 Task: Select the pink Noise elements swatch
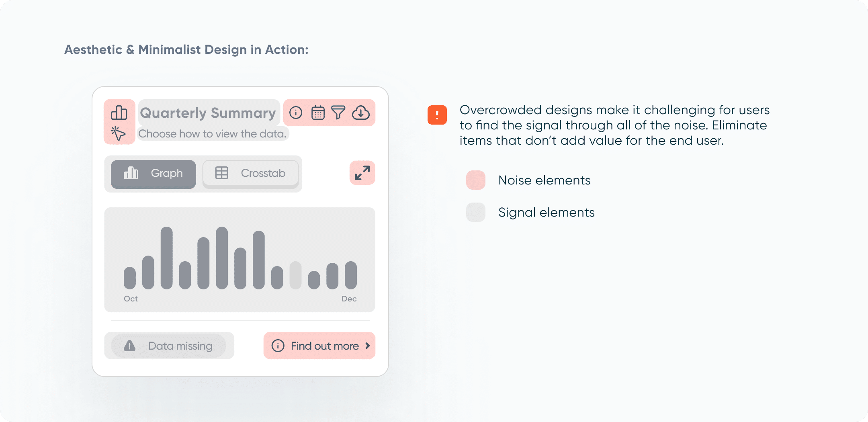[x=475, y=180]
